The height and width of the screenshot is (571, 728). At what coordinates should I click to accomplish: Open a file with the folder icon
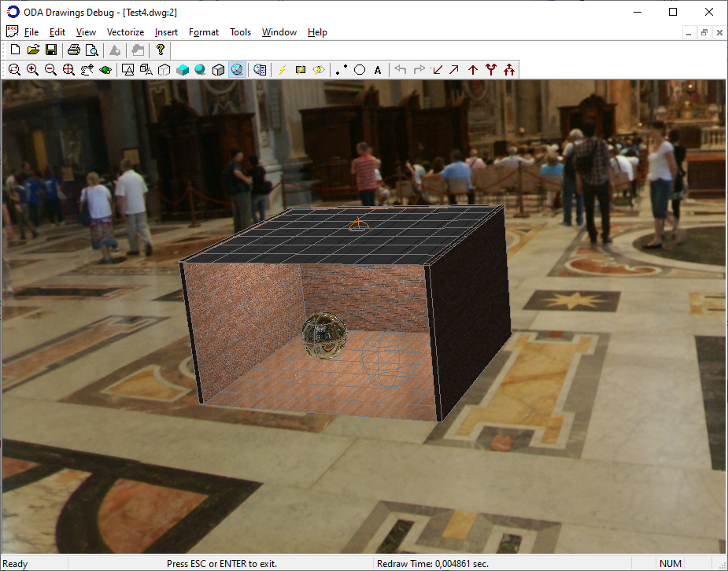point(33,50)
